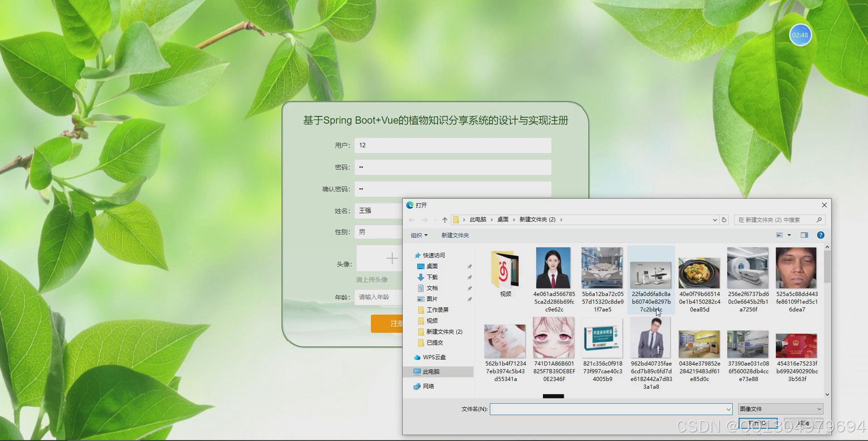This screenshot has height=441, width=868.
Task: Click the pin icon beside 下载
Action: 469,277
